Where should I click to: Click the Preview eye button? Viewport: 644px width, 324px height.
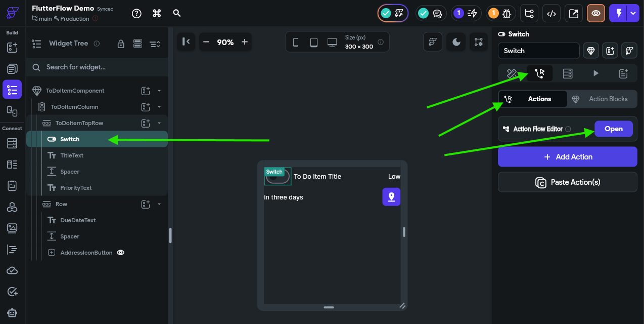596,14
